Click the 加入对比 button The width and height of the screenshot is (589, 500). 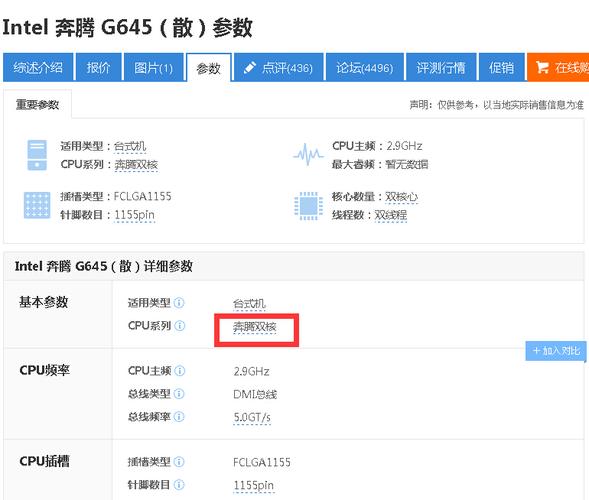tap(556, 351)
